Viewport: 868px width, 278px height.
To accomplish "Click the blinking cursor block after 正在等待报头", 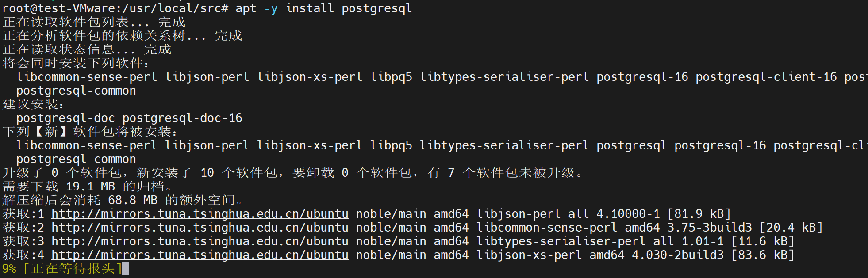I will 126,269.
